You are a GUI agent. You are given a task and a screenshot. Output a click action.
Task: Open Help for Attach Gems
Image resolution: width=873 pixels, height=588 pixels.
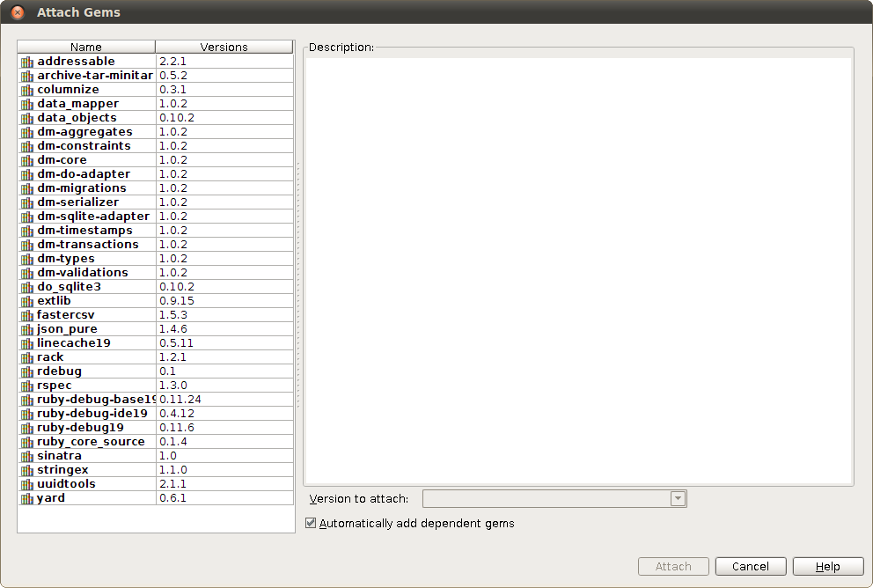828,566
